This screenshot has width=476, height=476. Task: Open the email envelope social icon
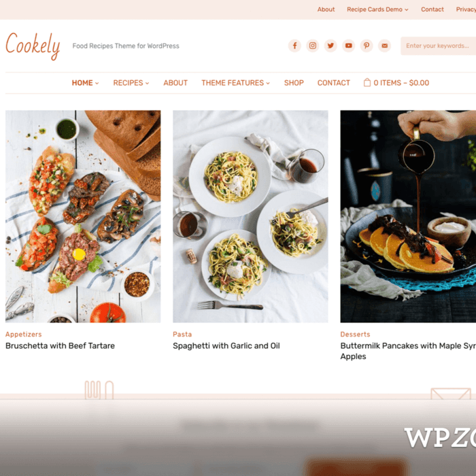coord(384,46)
